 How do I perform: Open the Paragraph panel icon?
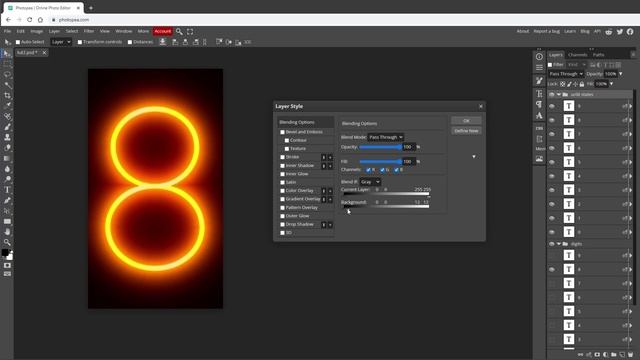point(539,104)
